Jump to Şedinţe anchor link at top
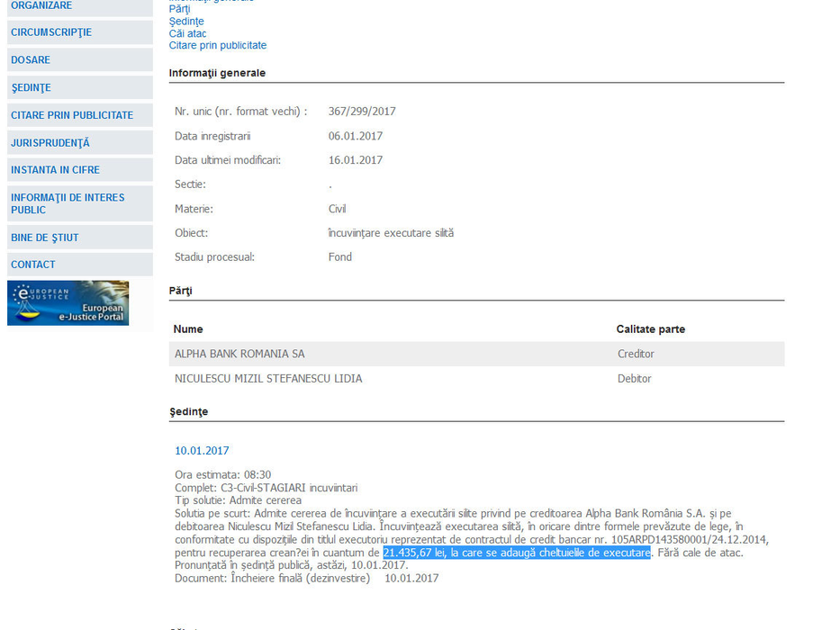This screenshot has height=630, width=840. (186, 22)
